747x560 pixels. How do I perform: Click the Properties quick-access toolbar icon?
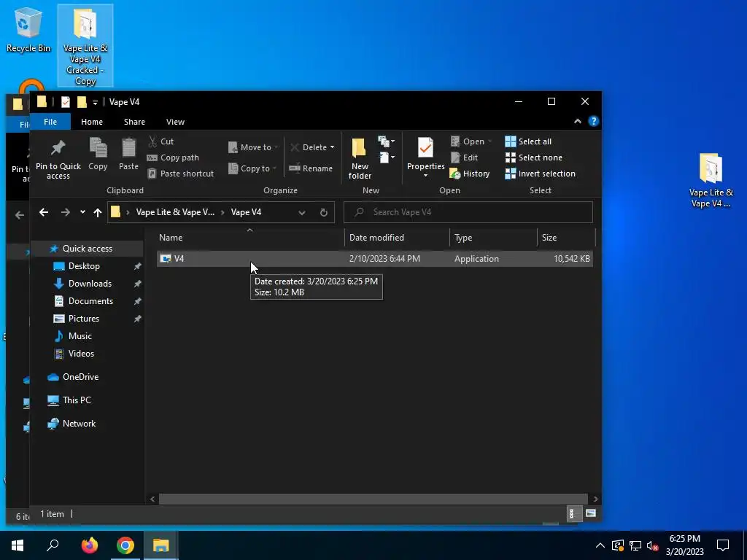point(66,102)
